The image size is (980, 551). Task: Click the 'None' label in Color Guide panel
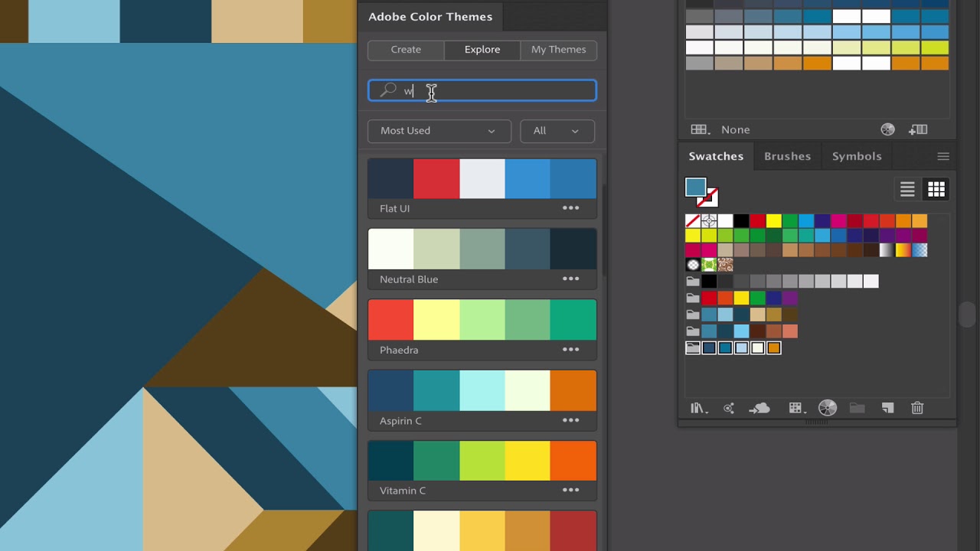(735, 130)
